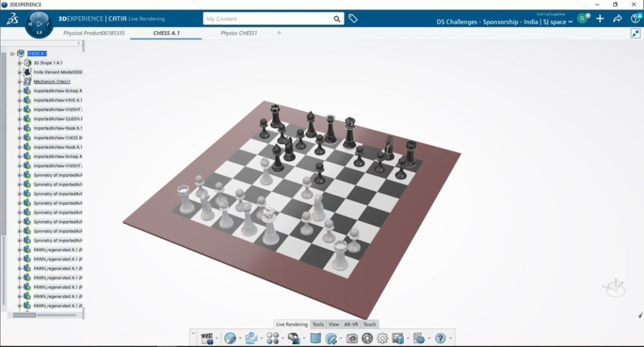Select the CHESS A.1 tab
The height and width of the screenshot is (347, 644).
pos(166,33)
